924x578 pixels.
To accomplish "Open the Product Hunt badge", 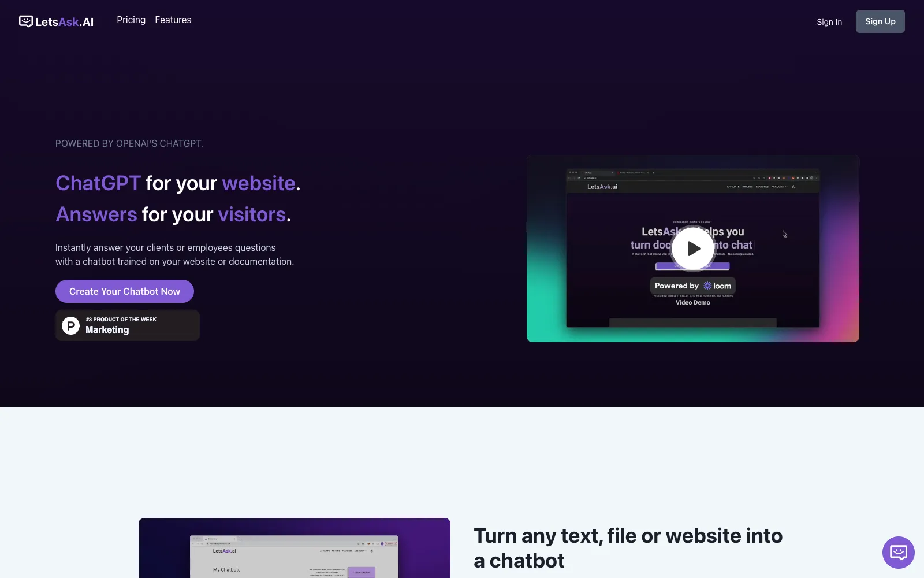I will pyautogui.click(x=128, y=325).
